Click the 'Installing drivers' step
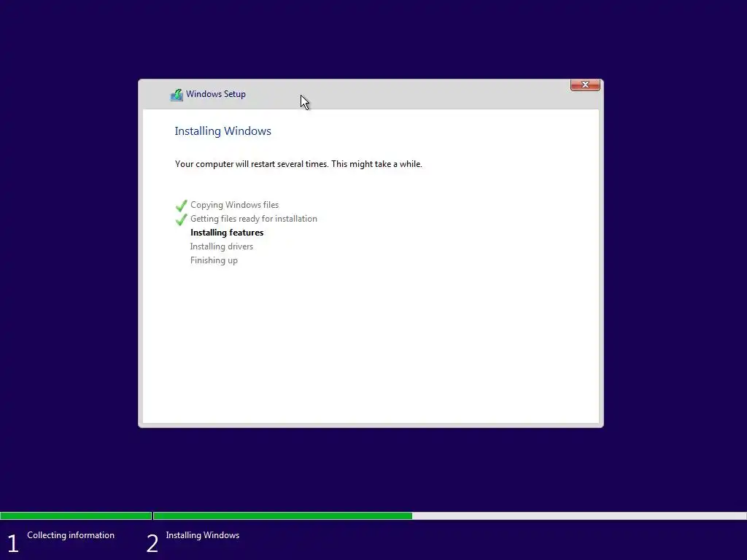 (222, 246)
